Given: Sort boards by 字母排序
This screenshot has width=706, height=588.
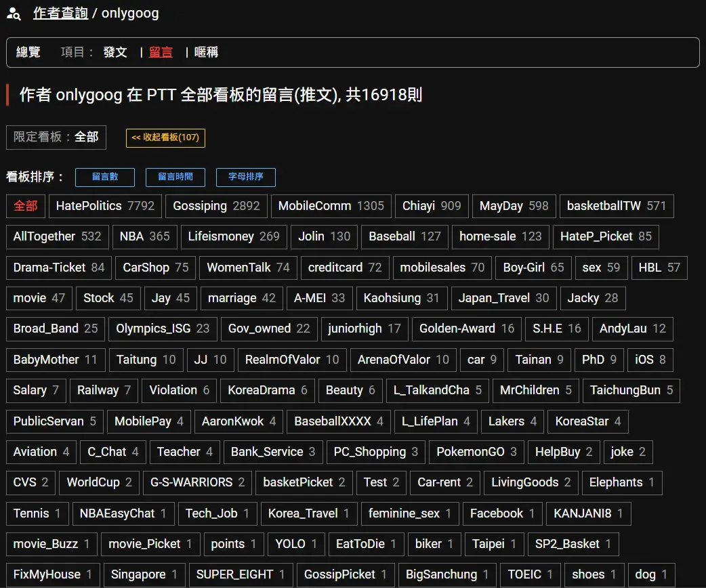Looking at the screenshot, I should coord(246,177).
